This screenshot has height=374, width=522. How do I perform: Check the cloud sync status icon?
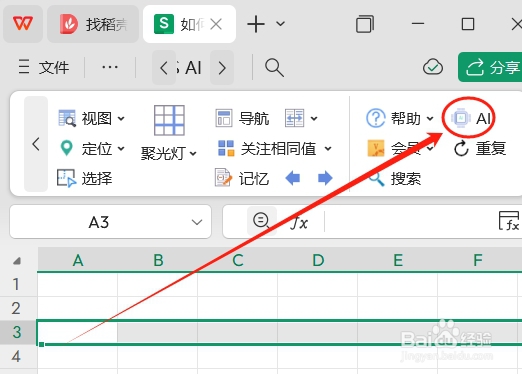(433, 67)
